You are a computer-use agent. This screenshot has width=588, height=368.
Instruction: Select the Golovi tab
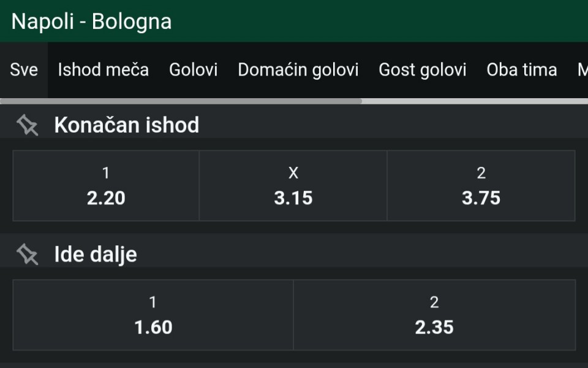coord(194,70)
